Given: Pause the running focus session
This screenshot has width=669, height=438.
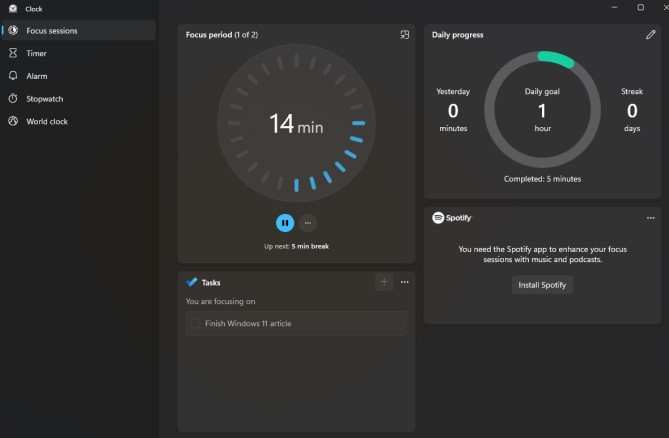Looking at the screenshot, I should 285,223.
